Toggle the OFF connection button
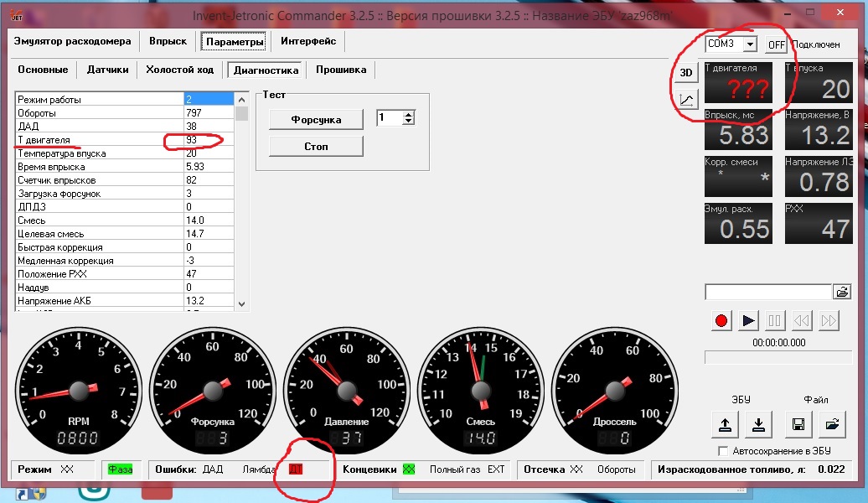The image size is (868, 503). pos(776,45)
